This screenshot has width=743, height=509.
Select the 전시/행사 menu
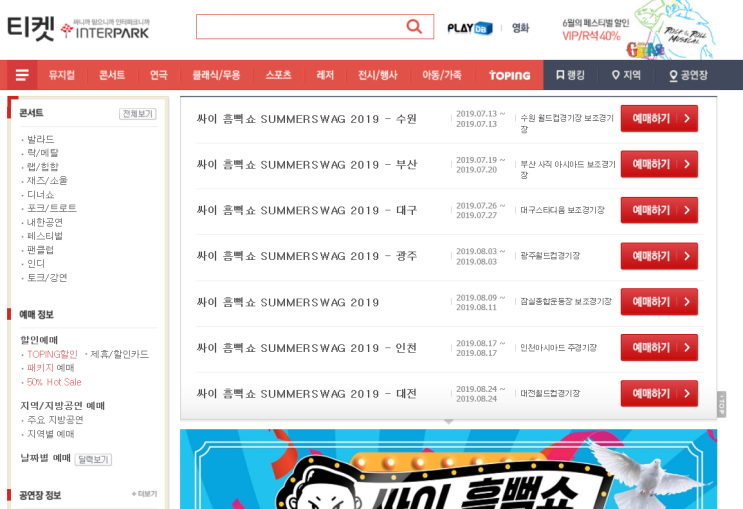[378, 75]
